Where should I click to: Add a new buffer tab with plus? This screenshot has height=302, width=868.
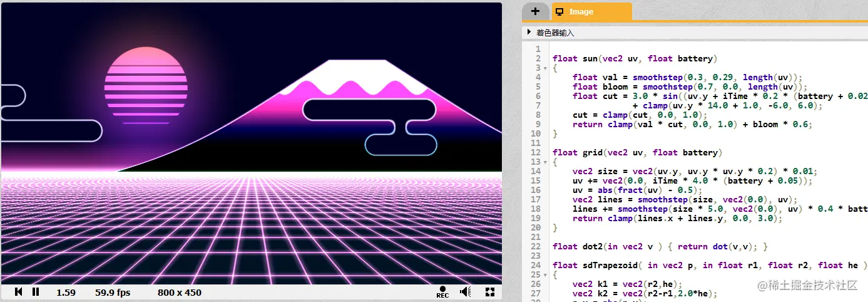(535, 11)
